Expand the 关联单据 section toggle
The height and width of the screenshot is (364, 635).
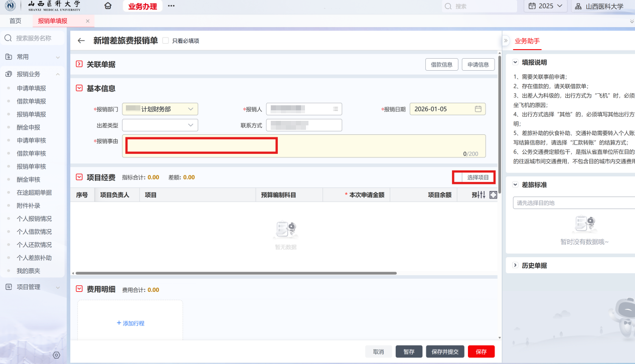pyautogui.click(x=79, y=64)
